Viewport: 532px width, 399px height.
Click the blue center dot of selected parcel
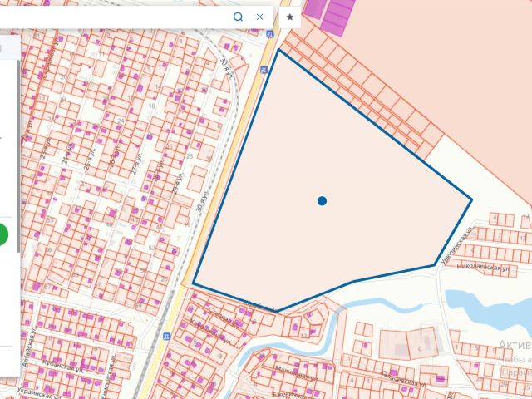pos(322,201)
